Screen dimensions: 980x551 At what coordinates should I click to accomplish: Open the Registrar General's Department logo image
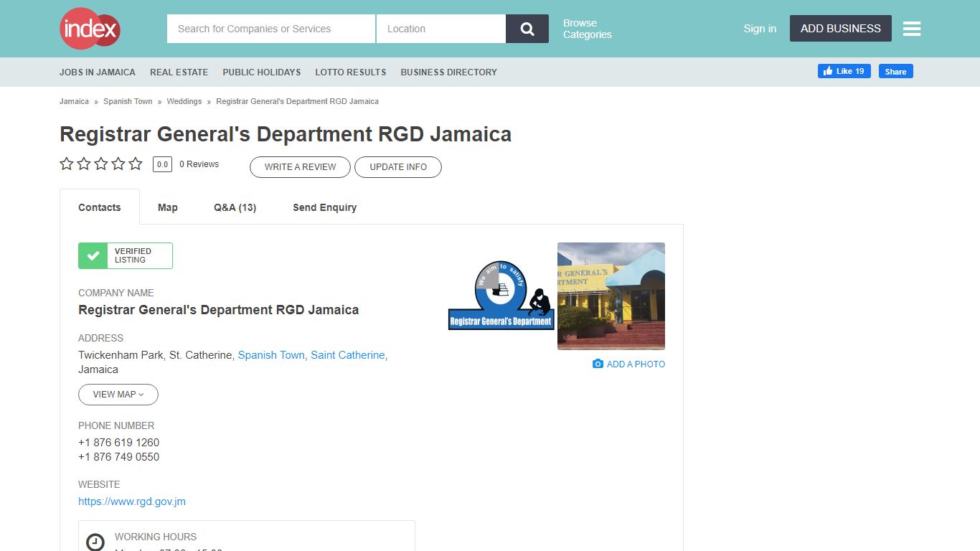coord(501,296)
